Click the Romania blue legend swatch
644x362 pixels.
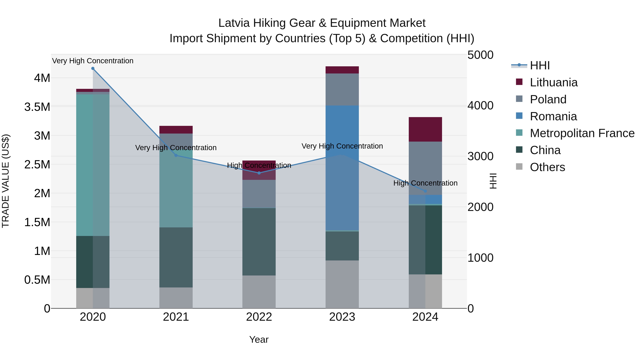tap(519, 116)
